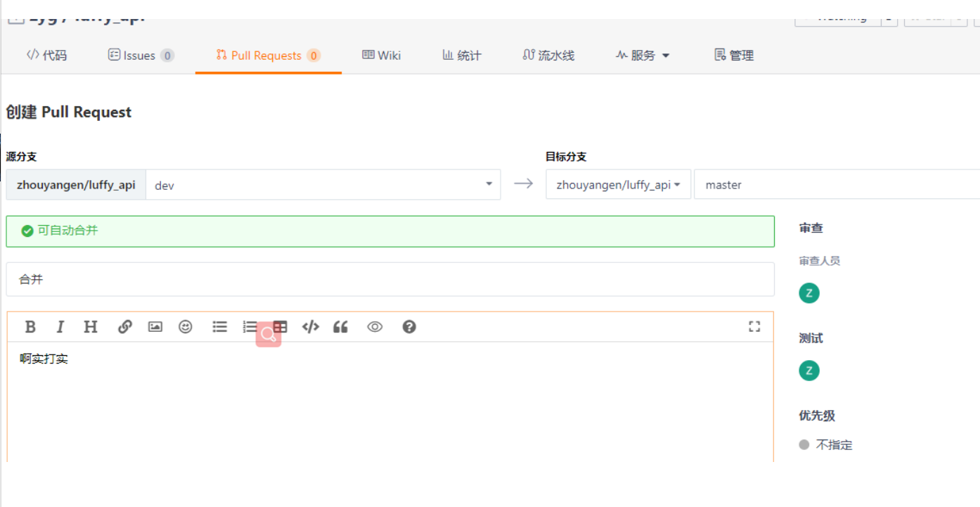Insert a hyperlink using the link icon
Screen dimensions: 980x507
(x=125, y=326)
